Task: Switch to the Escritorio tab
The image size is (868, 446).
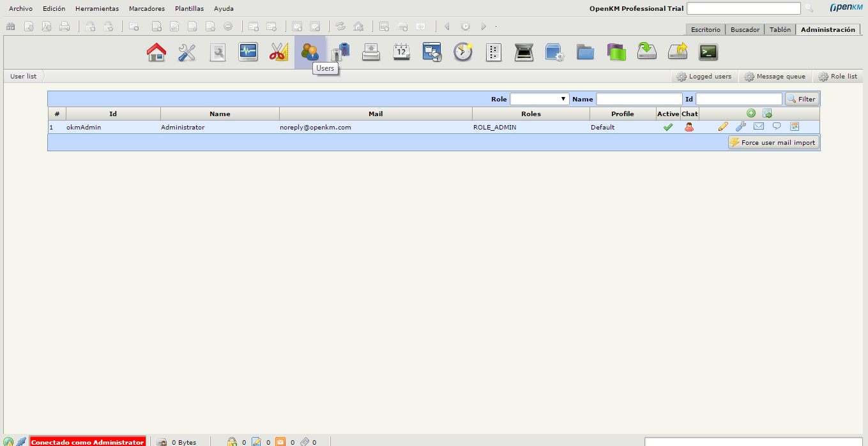Action: [705, 29]
